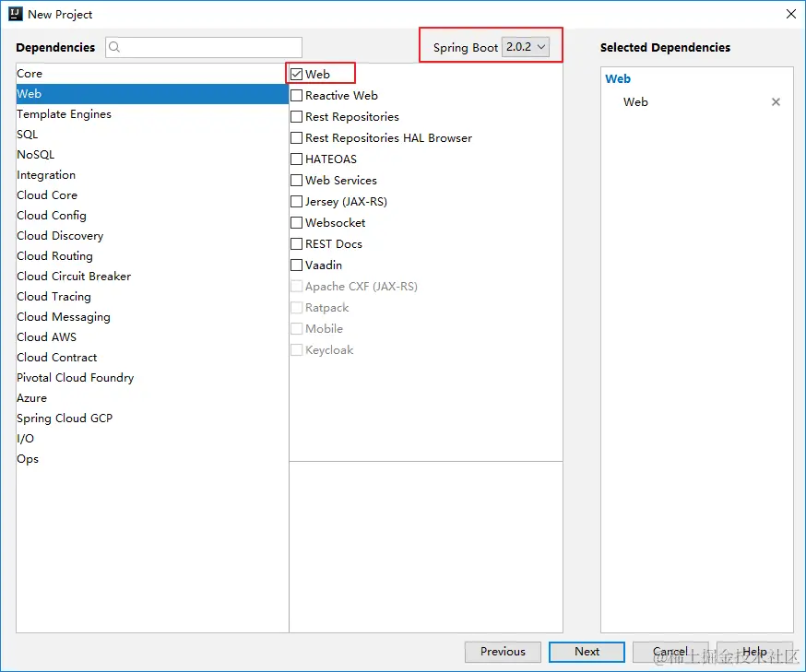Open Help for this dialog
806x672 pixels.
[x=754, y=652]
